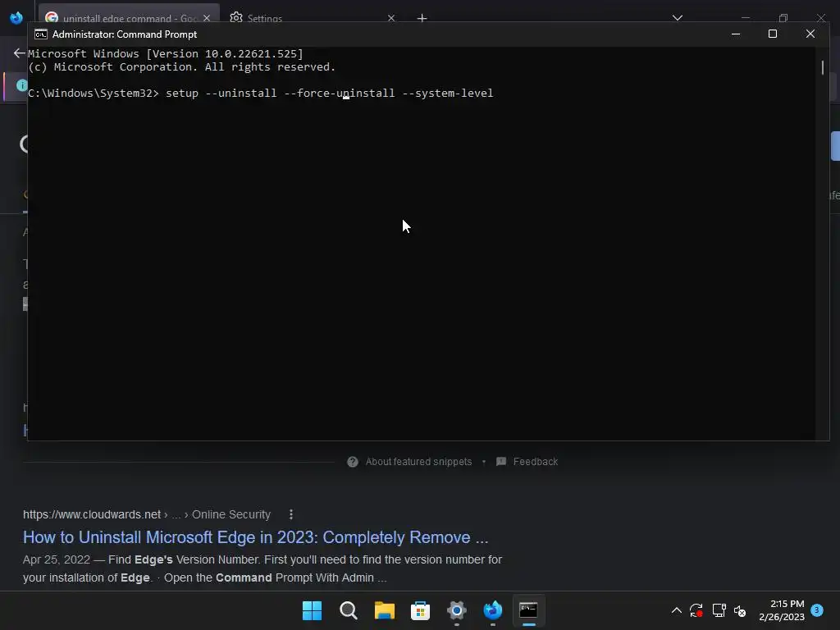Click Microsoft Corporation rights reserved line

click(x=181, y=67)
